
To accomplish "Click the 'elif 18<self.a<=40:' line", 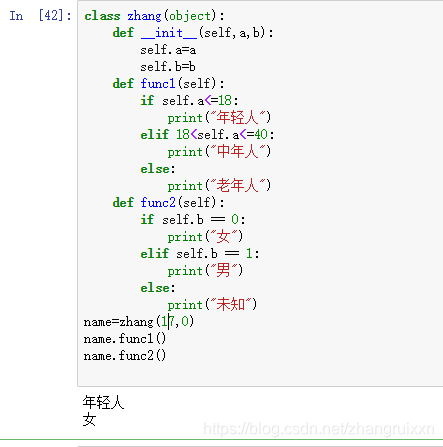I will pos(207,135).
